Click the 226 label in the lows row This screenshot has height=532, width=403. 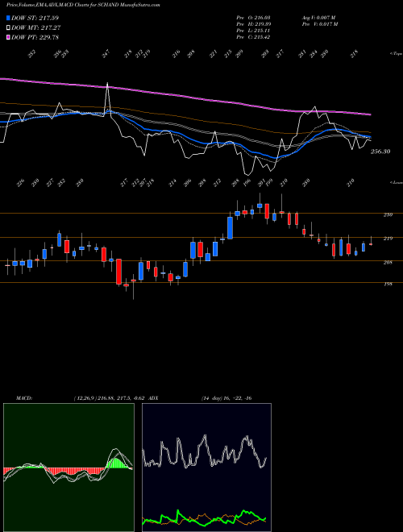click(x=21, y=182)
